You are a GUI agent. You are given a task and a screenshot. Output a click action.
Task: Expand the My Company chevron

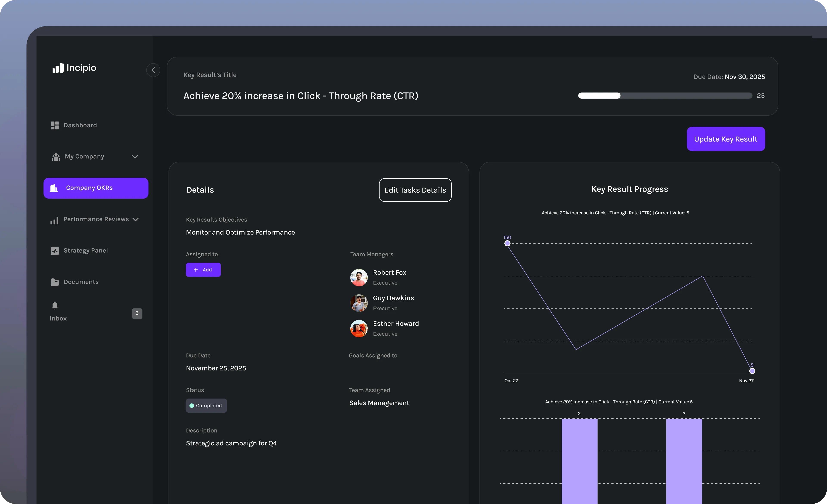pos(135,157)
